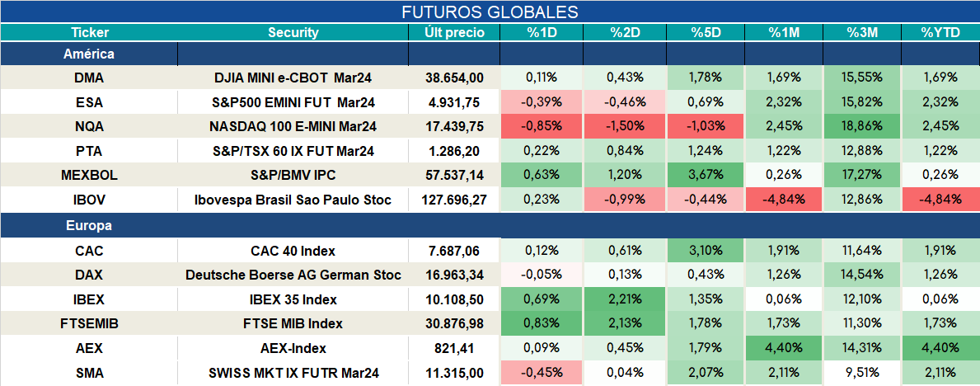
Task: Click the FTSEMIB ticker cell
Action: [x=89, y=324]
